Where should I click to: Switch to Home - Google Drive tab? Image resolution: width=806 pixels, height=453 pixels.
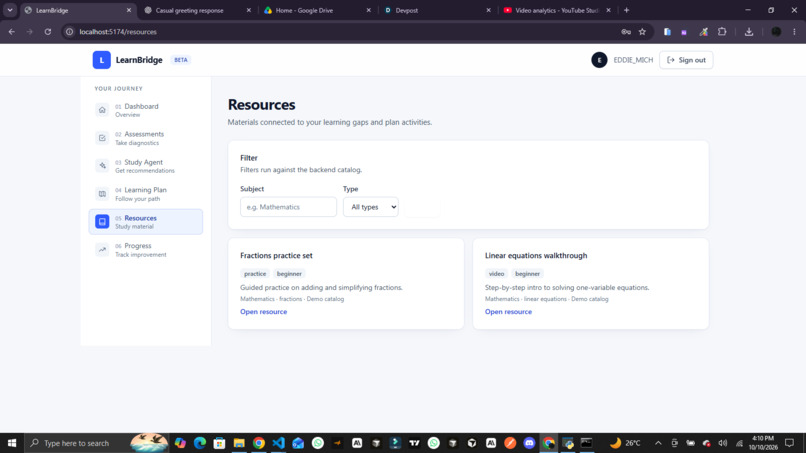click(304, 10)
